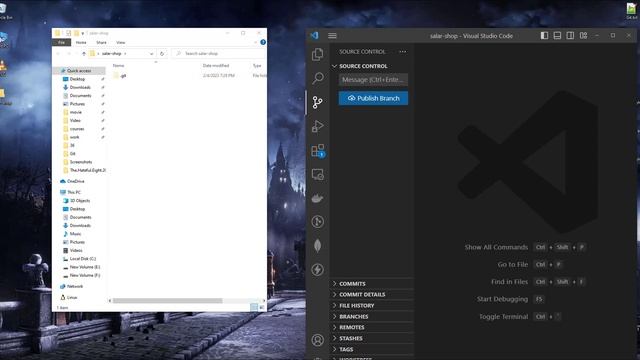640x360 pixels.
Task: Open the Accounts icon in VS Code
Action: coord(318,340)
